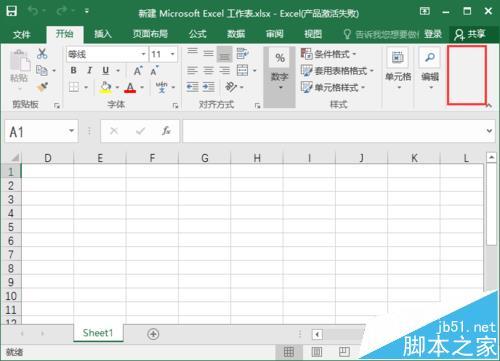Image resolution: width=500 pixels, height=361 pixels.
Task: Align text right
Action: [224, 70]
